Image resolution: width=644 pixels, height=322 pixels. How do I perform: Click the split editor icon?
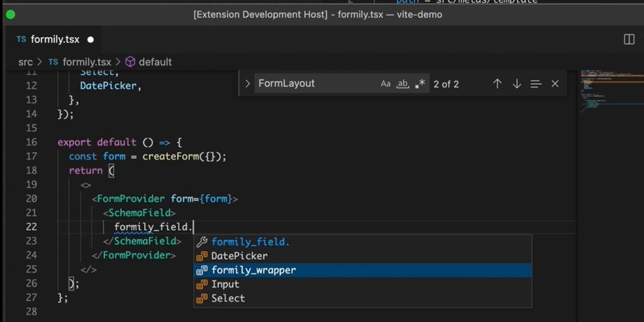[629, 39]
